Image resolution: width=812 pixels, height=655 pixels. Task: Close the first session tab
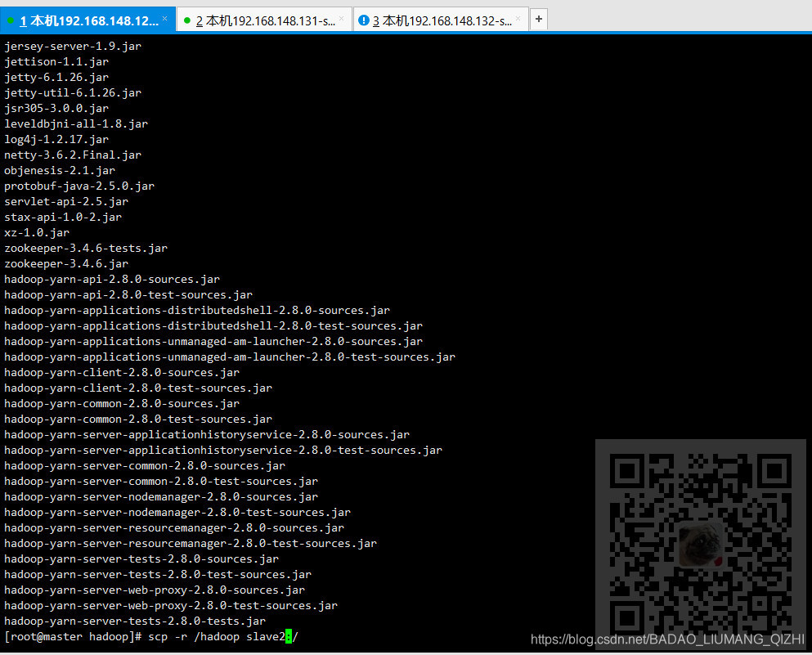(x=164, y=19)
